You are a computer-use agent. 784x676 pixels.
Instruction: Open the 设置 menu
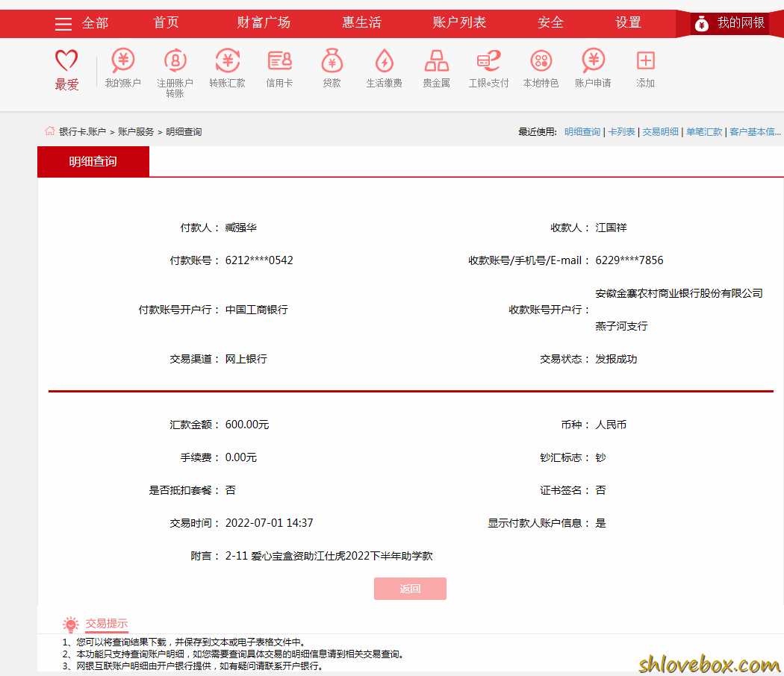point(628,22)
